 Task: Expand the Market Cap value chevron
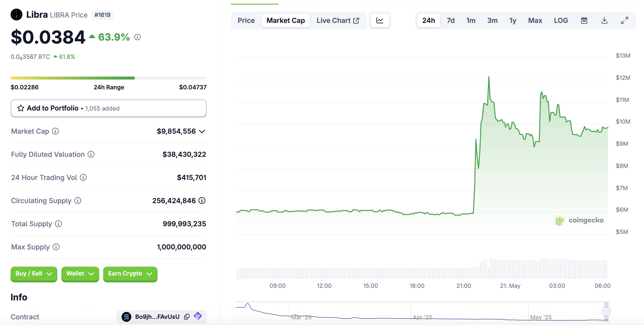[x=202, y=131]
